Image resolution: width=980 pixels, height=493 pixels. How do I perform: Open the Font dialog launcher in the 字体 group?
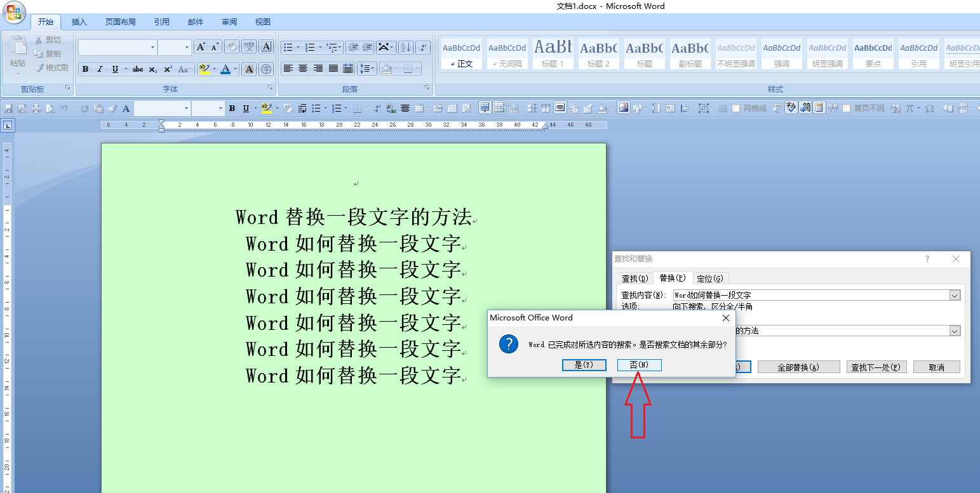point(270,88)
